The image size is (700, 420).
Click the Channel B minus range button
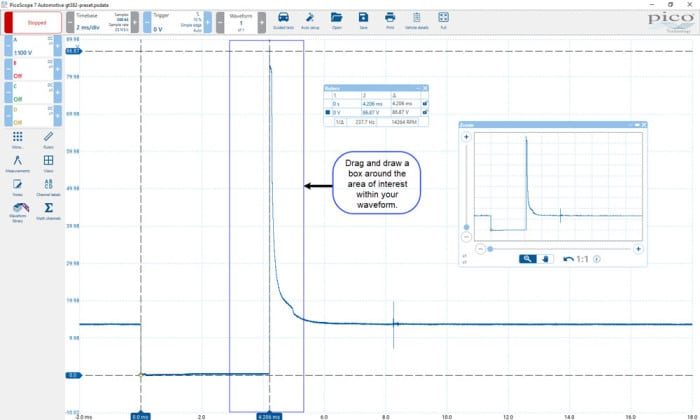click(x=8, y=69)
